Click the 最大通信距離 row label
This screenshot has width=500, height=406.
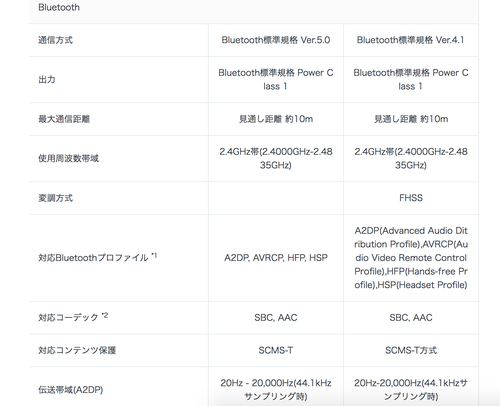click(x=64, y=119)
